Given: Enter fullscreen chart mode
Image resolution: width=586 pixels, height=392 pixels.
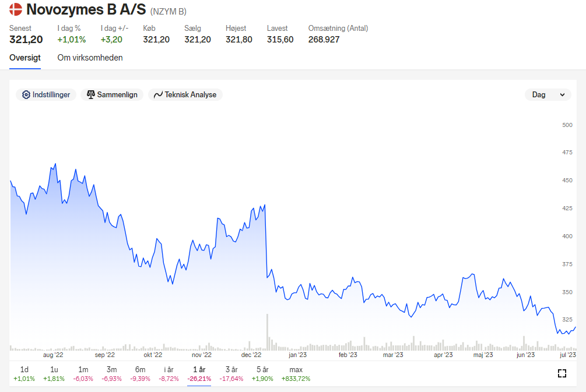Looking at the screenshot, I should click(562, 373).
